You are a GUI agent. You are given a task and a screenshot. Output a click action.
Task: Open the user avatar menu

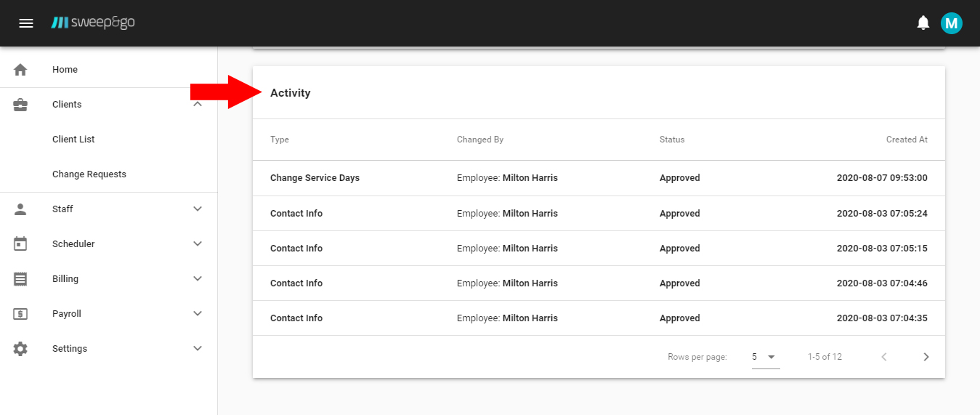951,23
